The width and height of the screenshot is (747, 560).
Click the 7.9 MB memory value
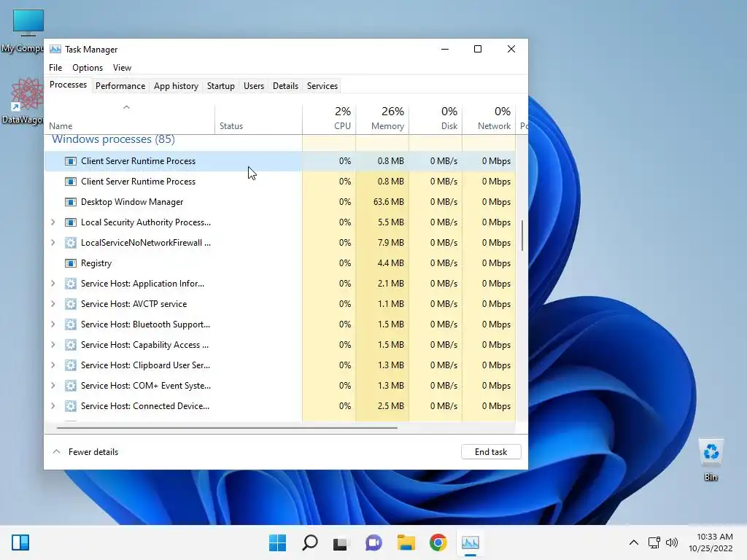click(x=391, y=243)
